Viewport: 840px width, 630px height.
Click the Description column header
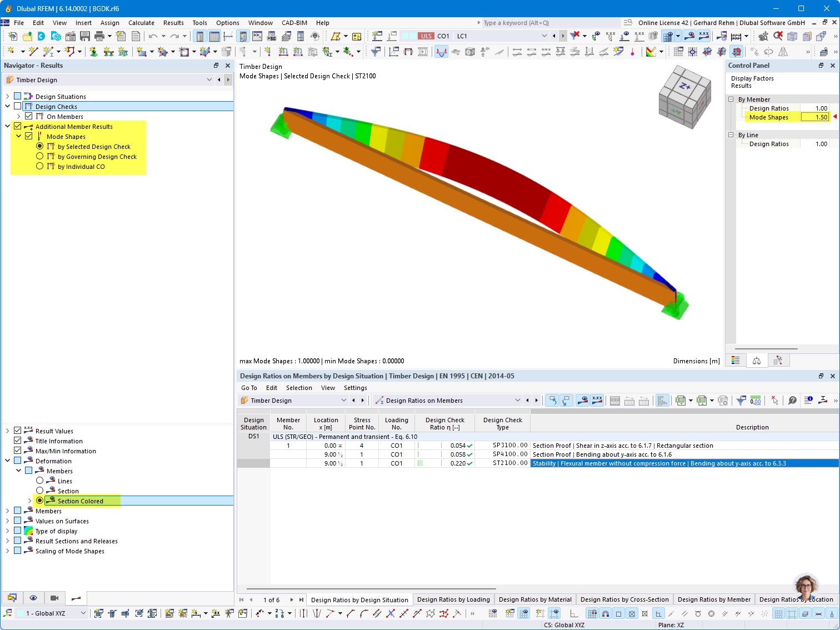[752, 427]
